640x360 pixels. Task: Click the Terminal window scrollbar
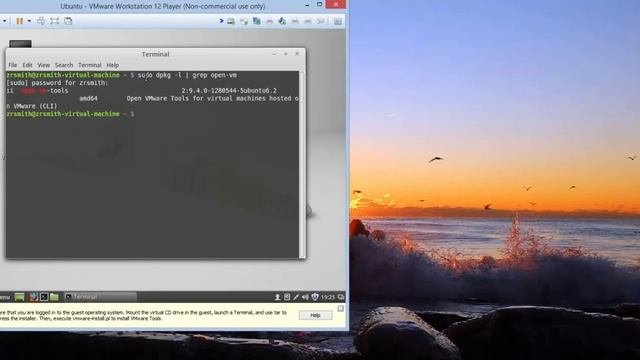point(302,164)
